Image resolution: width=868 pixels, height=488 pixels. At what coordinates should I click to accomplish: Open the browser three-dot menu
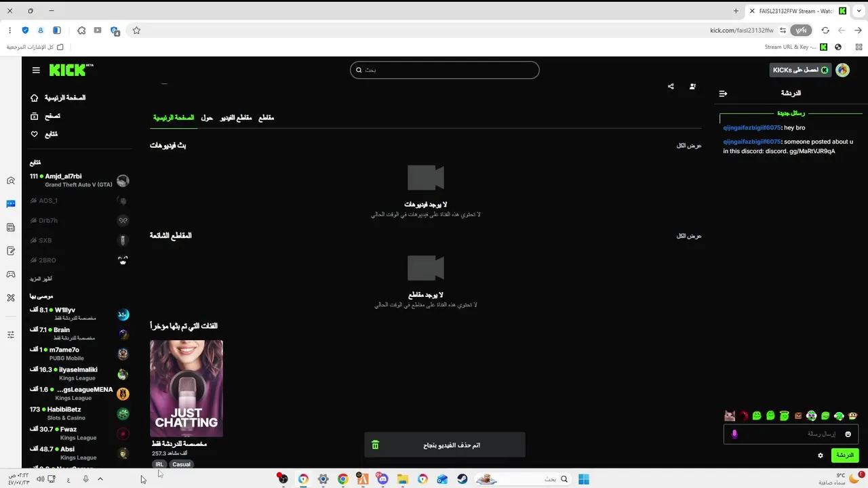[9, 30]
